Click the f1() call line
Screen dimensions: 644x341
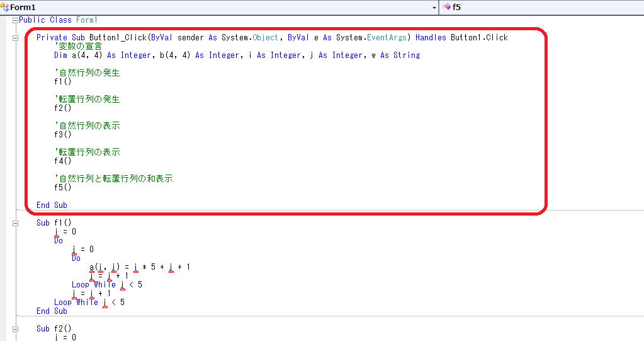pyautogui.click(x=63, y=81)
